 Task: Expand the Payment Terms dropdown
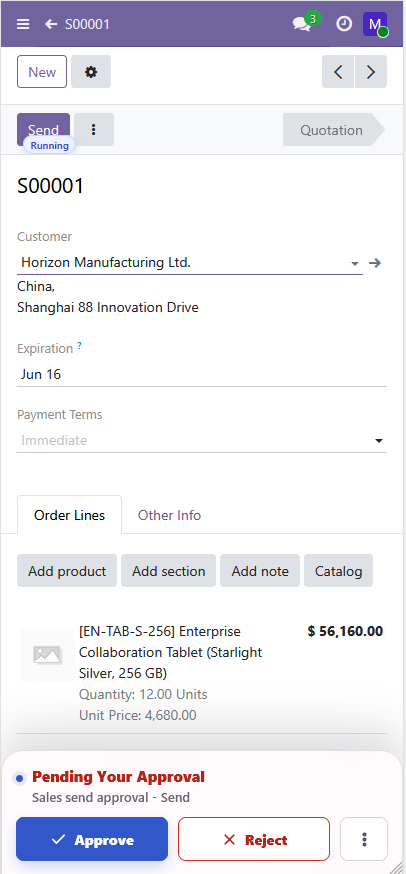coord(379,441)
